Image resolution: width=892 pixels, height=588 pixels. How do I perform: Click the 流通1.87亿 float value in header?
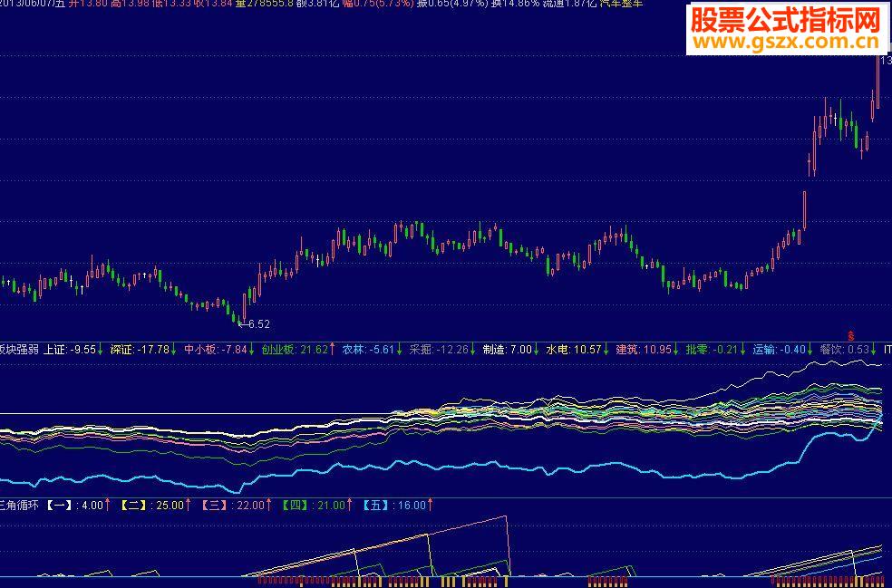tap(569, 4)
